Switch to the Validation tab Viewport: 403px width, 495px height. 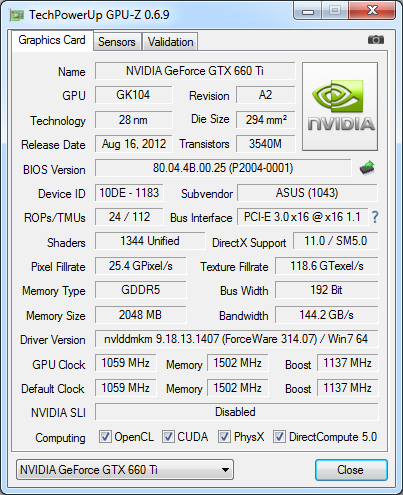coord(170,42)
